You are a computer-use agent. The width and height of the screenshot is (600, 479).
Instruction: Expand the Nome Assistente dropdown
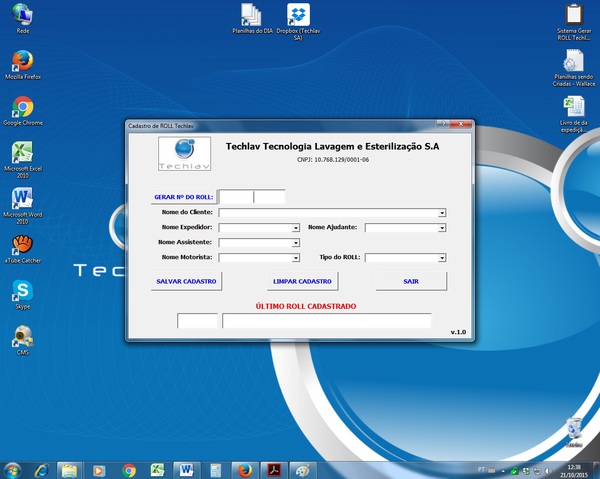pos(296,243)
